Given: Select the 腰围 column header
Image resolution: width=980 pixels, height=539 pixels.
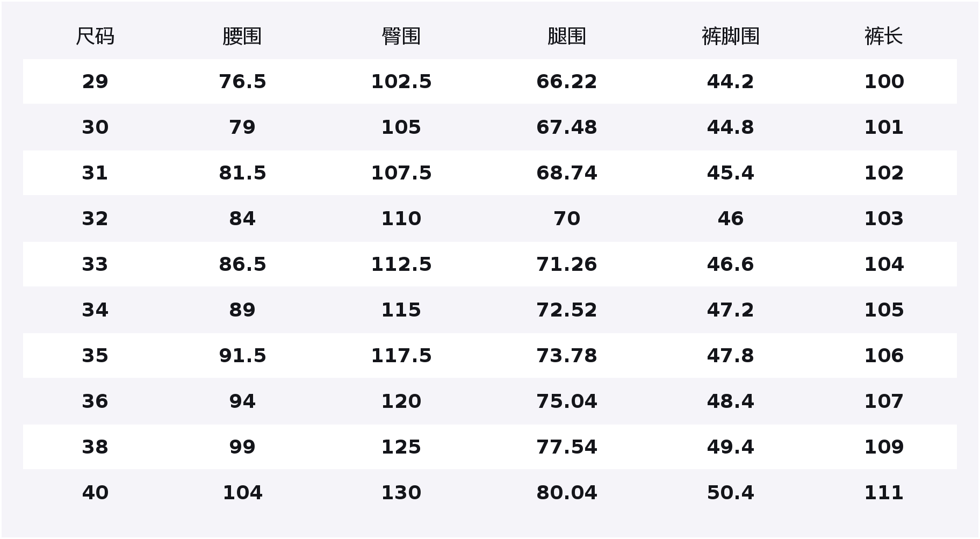Looking at the screenshot, I should (242, 37).
